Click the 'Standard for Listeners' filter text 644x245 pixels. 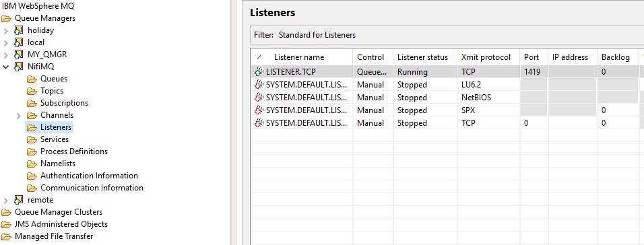tap(317, 35)
